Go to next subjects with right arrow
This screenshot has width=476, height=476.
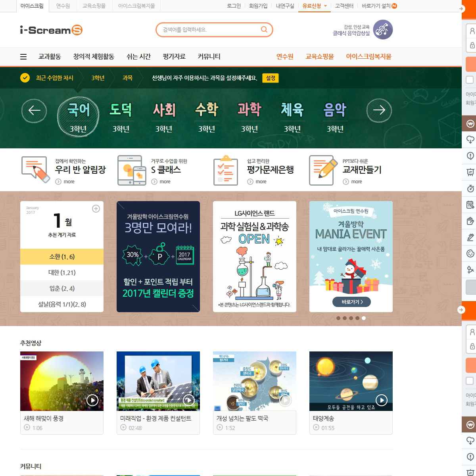pyautogui.click(x=379, y=110)
